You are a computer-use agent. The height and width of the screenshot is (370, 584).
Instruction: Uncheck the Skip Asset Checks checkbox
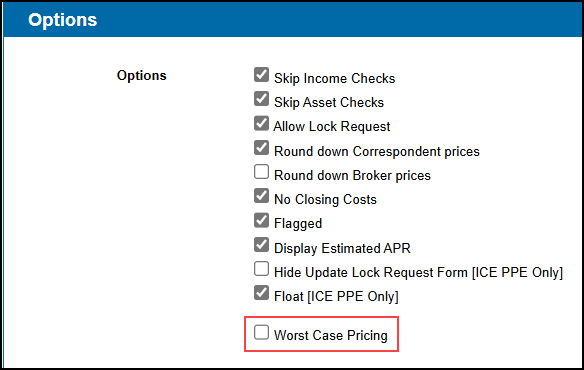pyautogui.click(x=261, y=99)
